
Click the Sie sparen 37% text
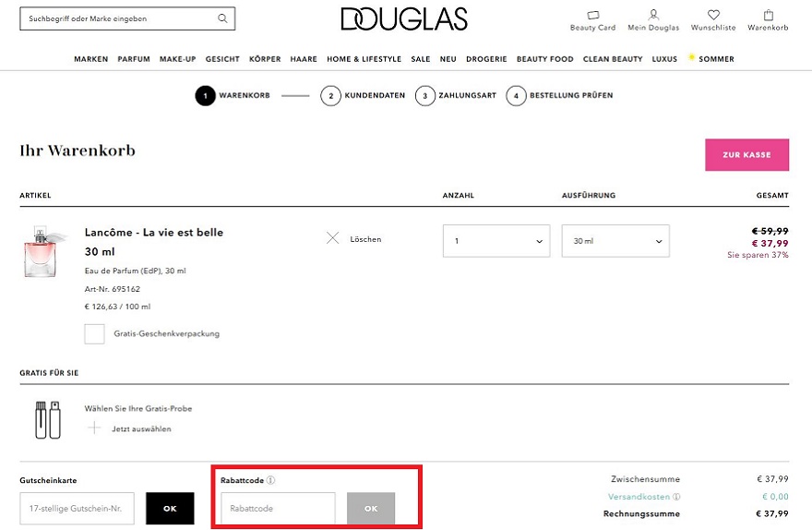click(x=758, y=255)
